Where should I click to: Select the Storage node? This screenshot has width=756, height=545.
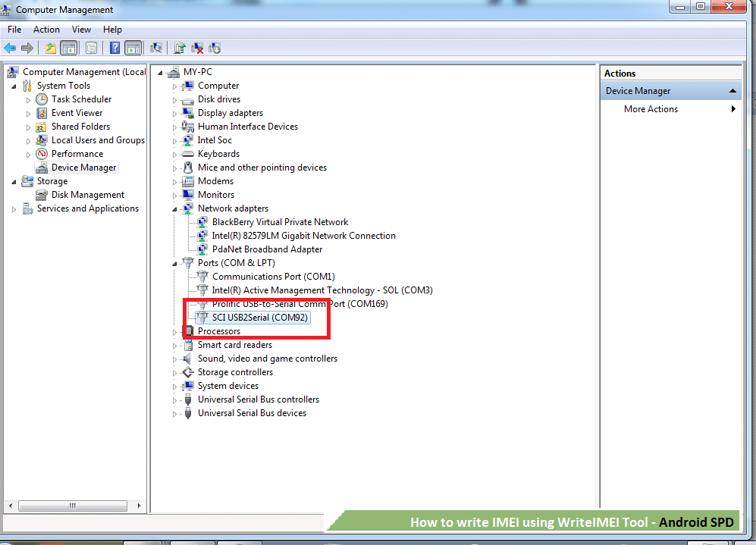[52, 181]
